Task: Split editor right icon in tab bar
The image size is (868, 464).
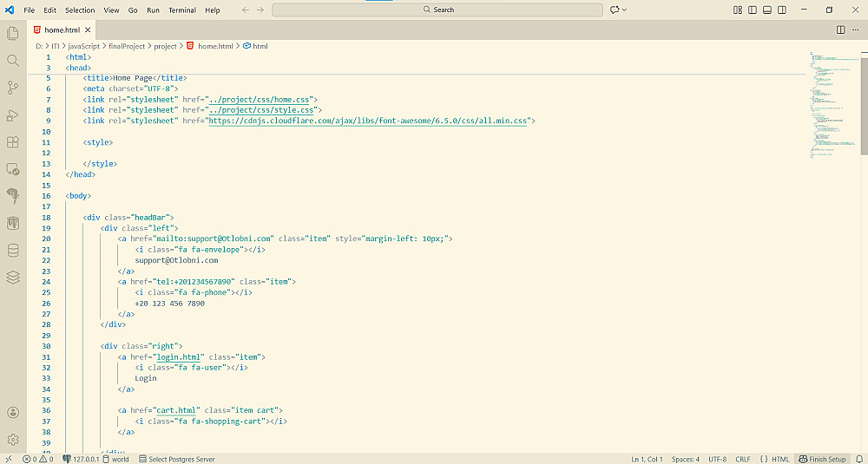Action: [840, 29]
